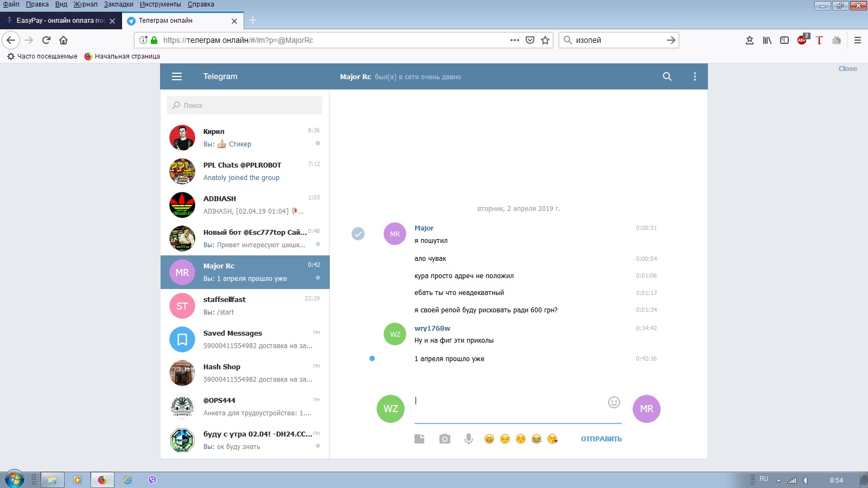This screenshot has width=868, height=488.
Task: Open the Firefox application hamburger menu
Action: coord(858,40)
